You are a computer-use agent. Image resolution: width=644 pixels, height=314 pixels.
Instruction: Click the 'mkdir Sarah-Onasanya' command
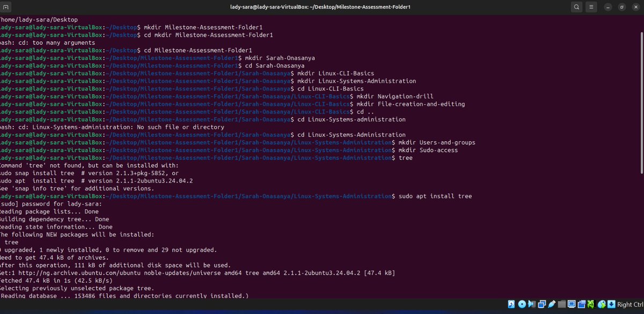coord(279,58)
